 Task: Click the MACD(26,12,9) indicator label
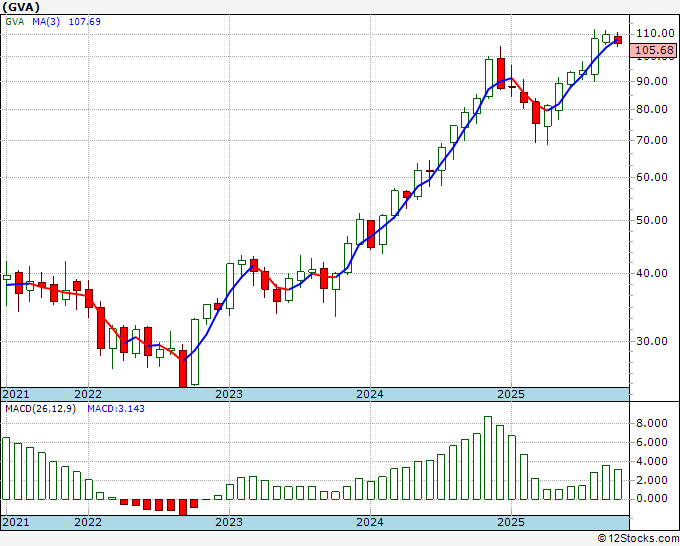(x=40, y=409)
